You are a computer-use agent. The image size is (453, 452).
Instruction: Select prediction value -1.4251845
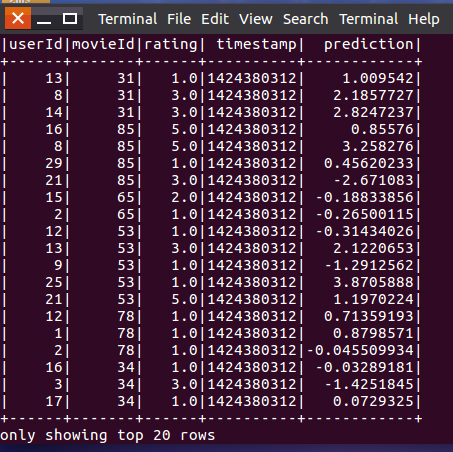click(x=369, y=385)
